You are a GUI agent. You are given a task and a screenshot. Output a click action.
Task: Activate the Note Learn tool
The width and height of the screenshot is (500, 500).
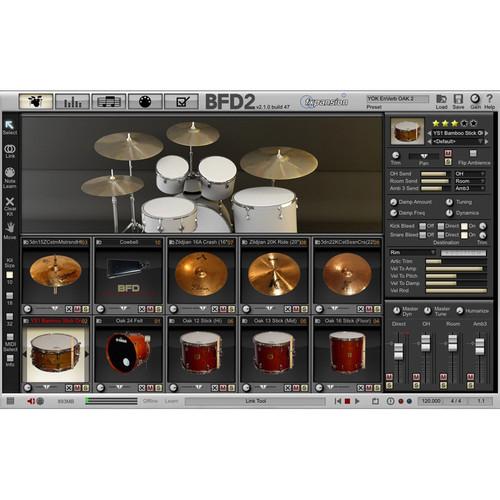(x=10, y=172)
